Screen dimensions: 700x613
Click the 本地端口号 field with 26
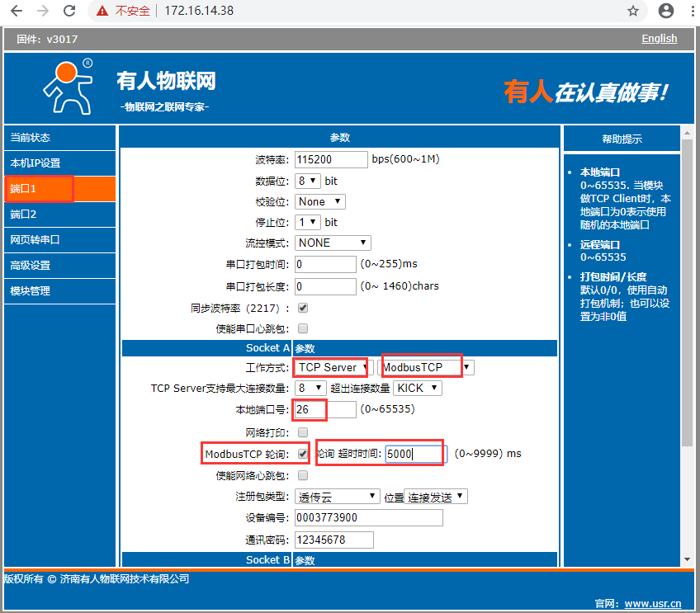[325, 409]
